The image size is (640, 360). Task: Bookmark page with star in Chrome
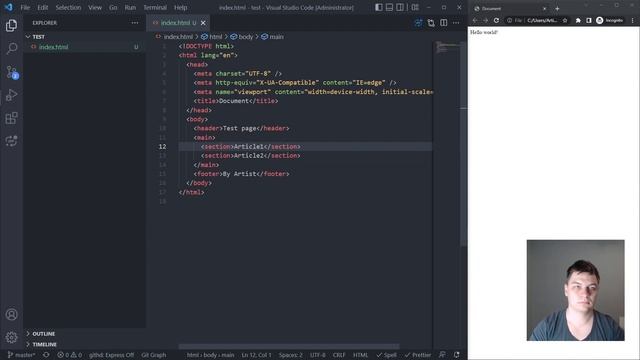pyautogui.click(x=565, y=20)
